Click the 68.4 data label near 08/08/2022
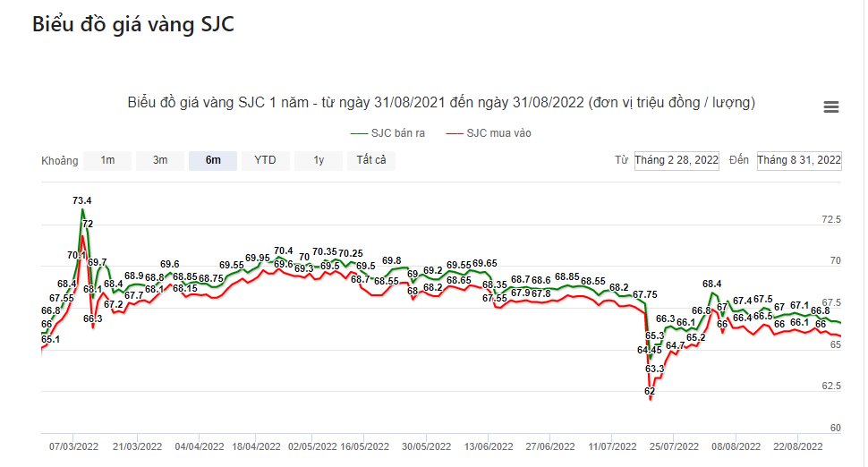Viewport: 868px width, 467px height. tap(712, 284)
